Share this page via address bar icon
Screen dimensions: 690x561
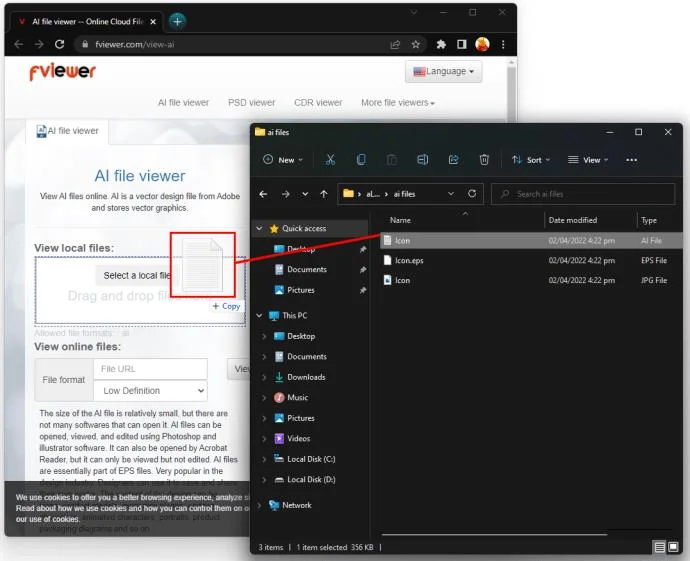[x=395, y=44]
